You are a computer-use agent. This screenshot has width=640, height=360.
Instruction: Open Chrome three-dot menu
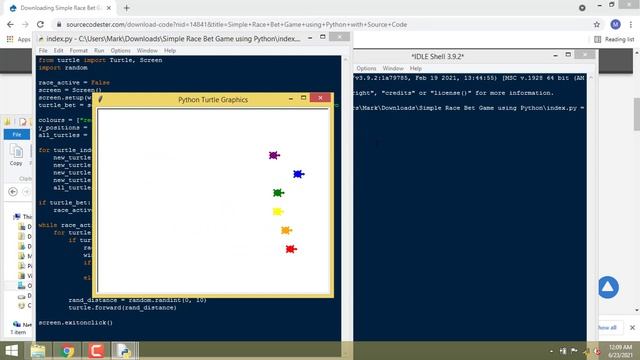[x=631, y=24]
